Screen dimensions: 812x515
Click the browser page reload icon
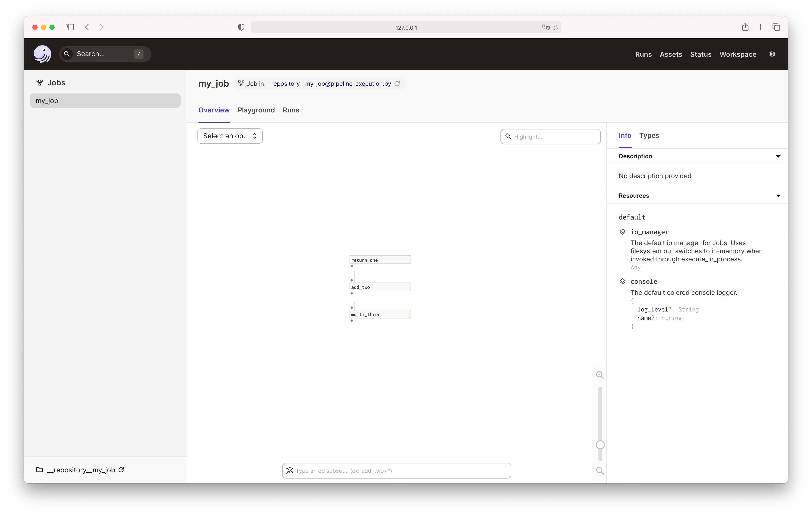[x=555, y=27]
